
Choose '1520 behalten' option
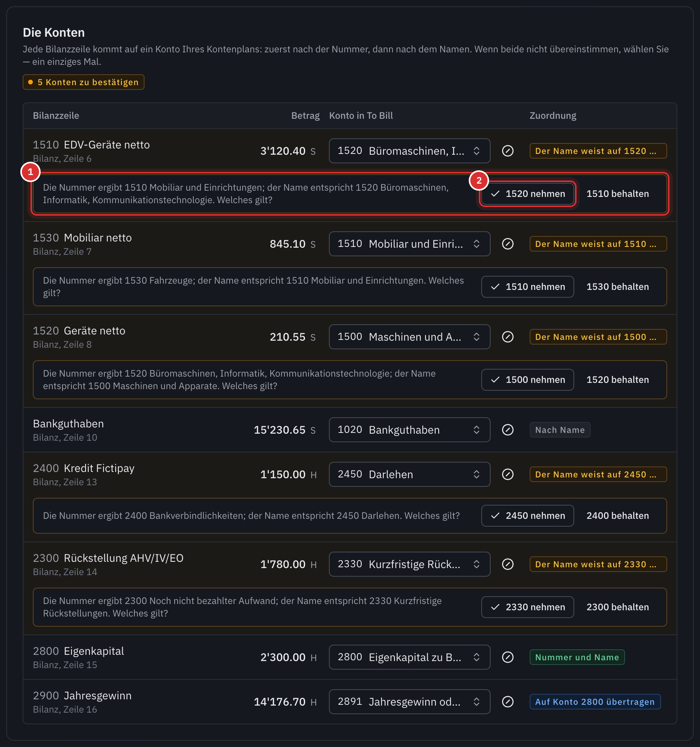coord(618,380)
